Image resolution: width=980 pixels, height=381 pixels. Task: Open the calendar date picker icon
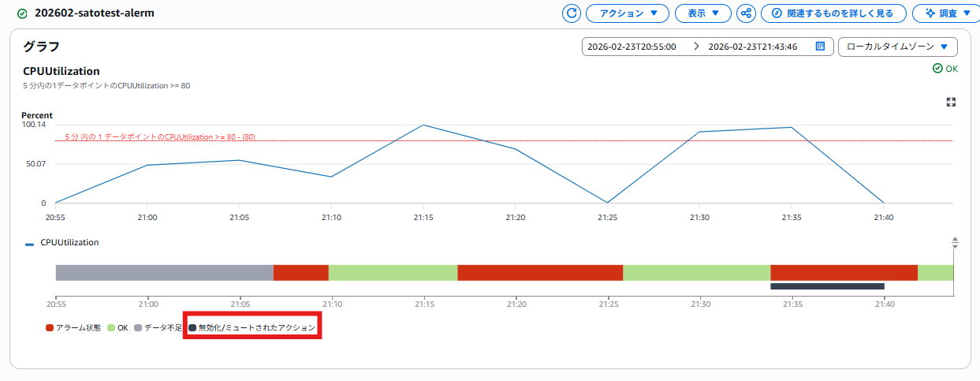(820, 47)
